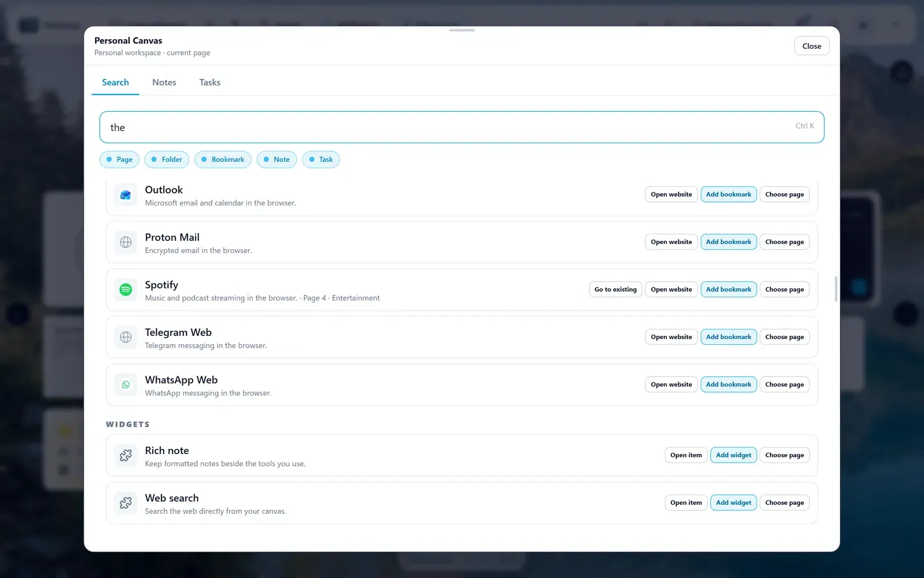Image resolution: width=924 pixels, height=578 pixels.
Task: Add bookmark for Telegram Web
Action: pos(728,337)
